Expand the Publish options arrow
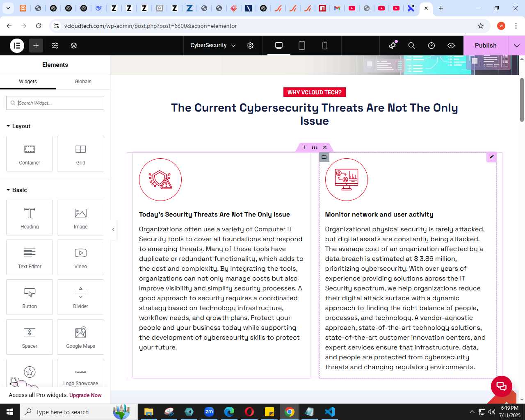This screenshot has height=420, width=525. coord(517,46)
